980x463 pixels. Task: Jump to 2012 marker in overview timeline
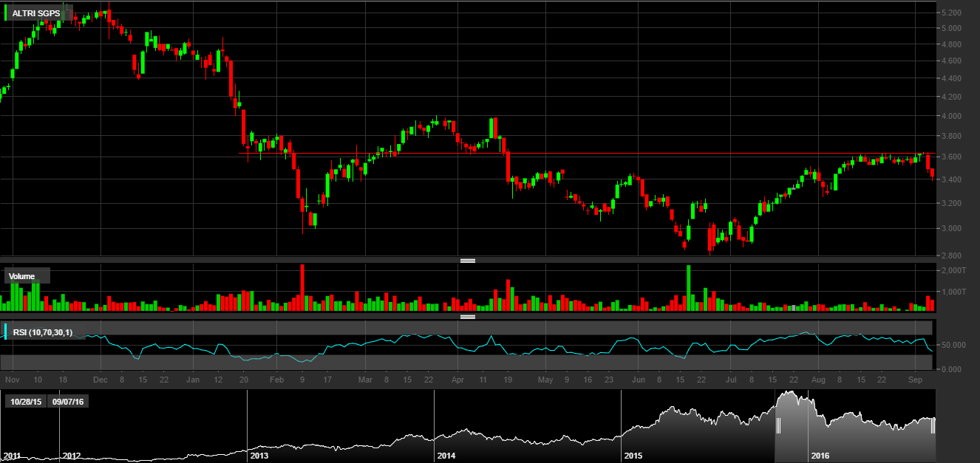(71, 456)
